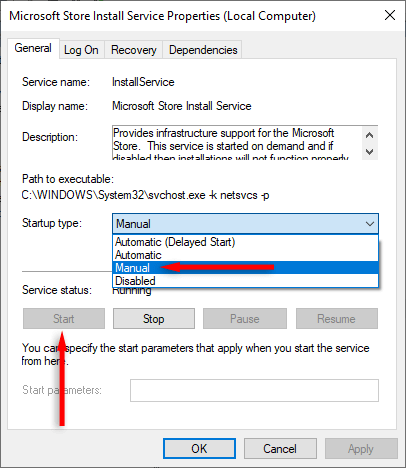
Task: Switch to the Dependencies tab
Action: [x=203, y=50]
